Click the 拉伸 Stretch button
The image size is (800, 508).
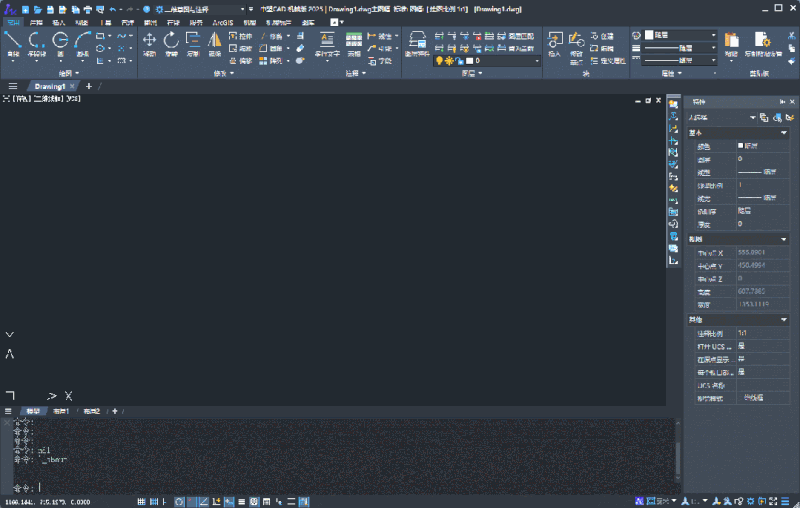coord(240,36)
